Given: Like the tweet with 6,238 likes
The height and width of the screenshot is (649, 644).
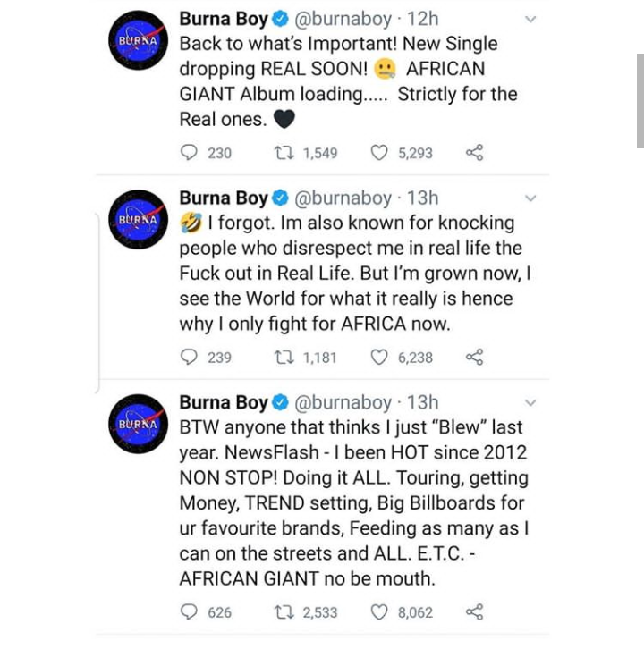Looking at the screenshot, I should 379,358.
